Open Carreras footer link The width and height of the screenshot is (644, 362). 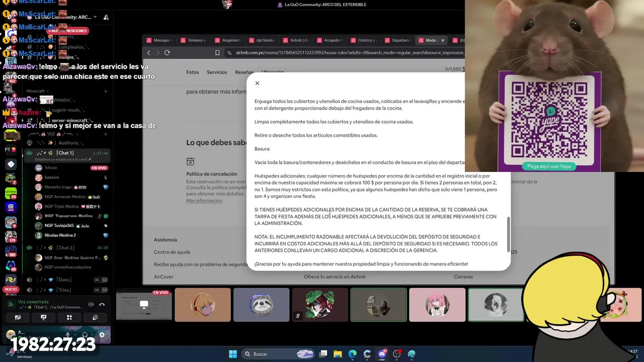click(x=463, y=277)
